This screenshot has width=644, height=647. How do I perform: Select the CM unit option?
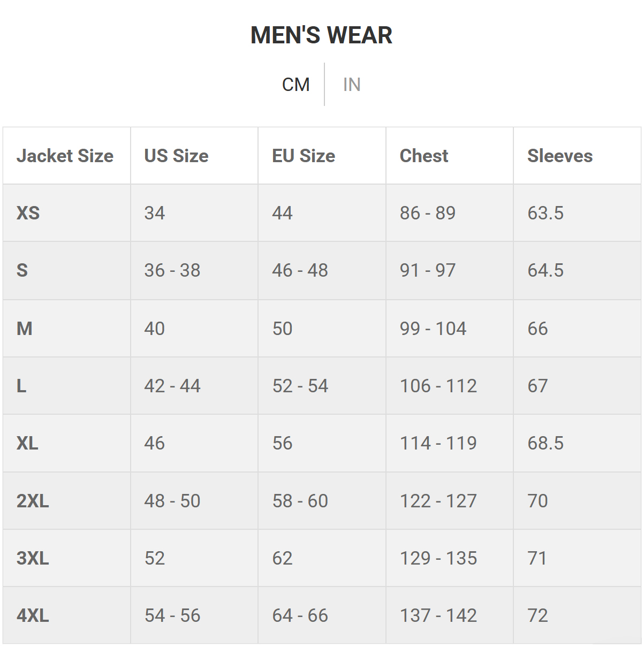[296, 85]
